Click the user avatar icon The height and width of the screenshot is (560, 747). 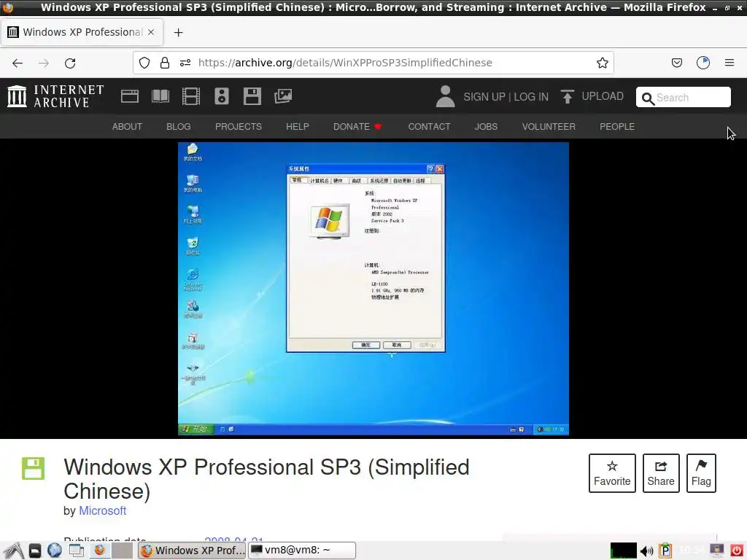pos(445,96)
